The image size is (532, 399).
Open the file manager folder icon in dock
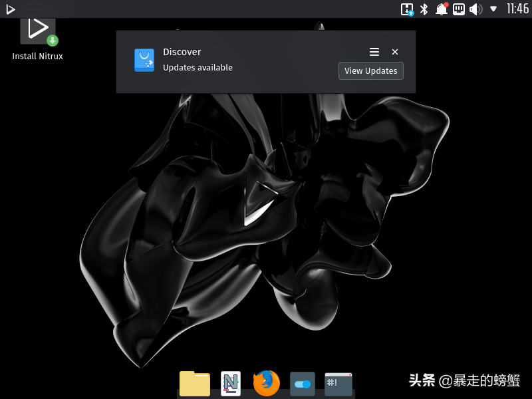(194, 383)
